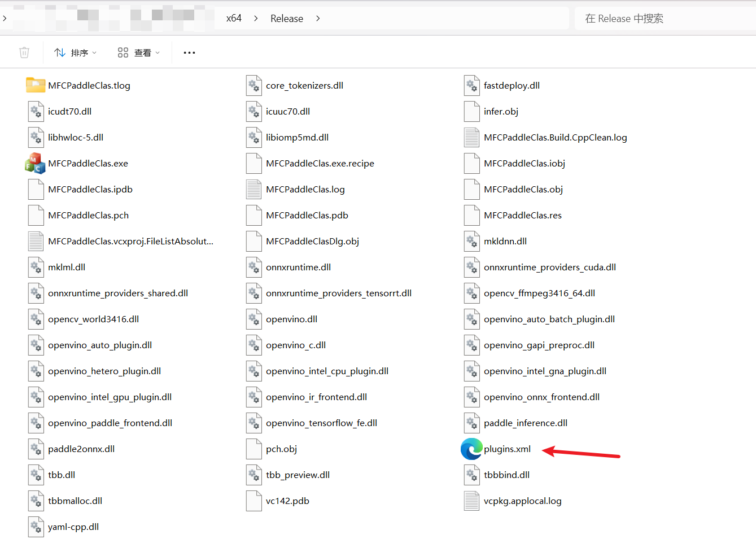Image resolution: width=756 pixels, height=548 pixels.
Task: Select file name MFCPaddleClas.exe.recipe
Action: [x=320, y=163]
